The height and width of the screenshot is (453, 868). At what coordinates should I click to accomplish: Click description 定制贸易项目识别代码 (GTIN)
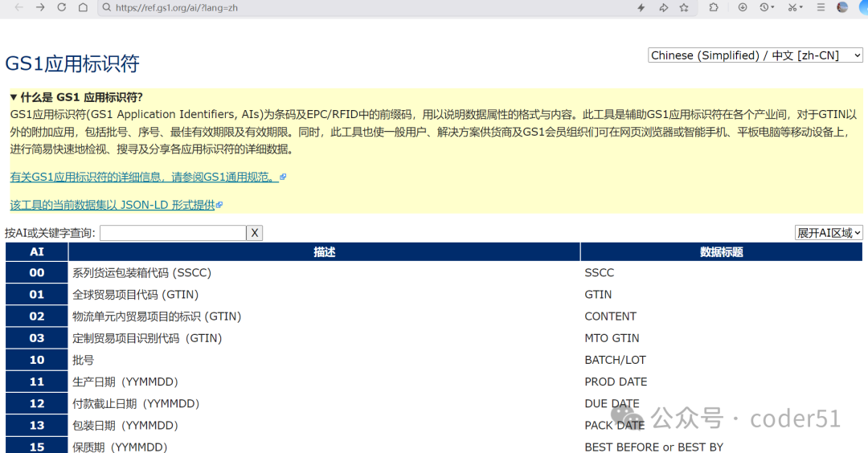(x=147, y=338)
